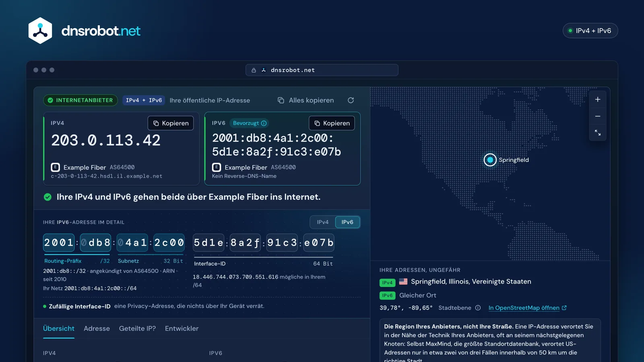
Task: Expand the map to fullscreen
Action: tap(598, 133)
